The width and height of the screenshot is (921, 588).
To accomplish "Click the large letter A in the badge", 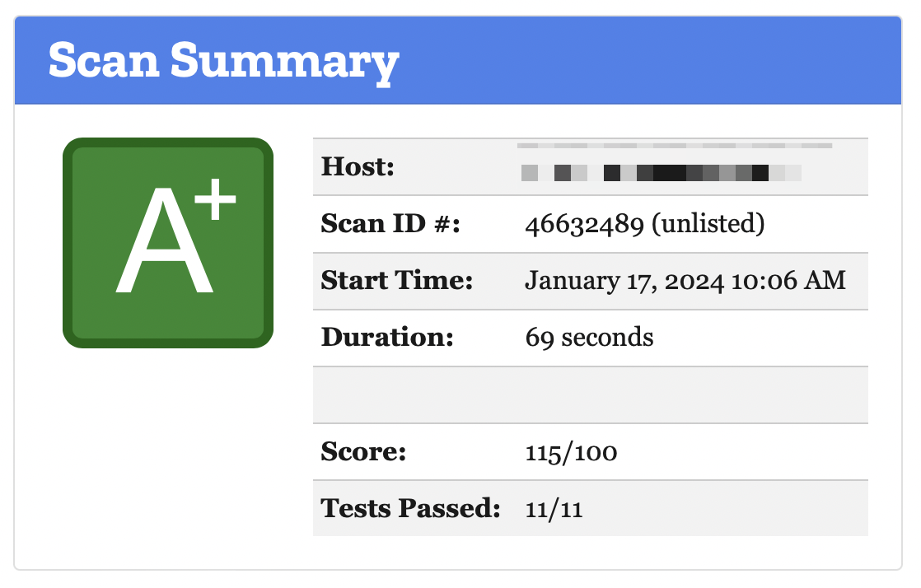I will (x=163, y=247).
